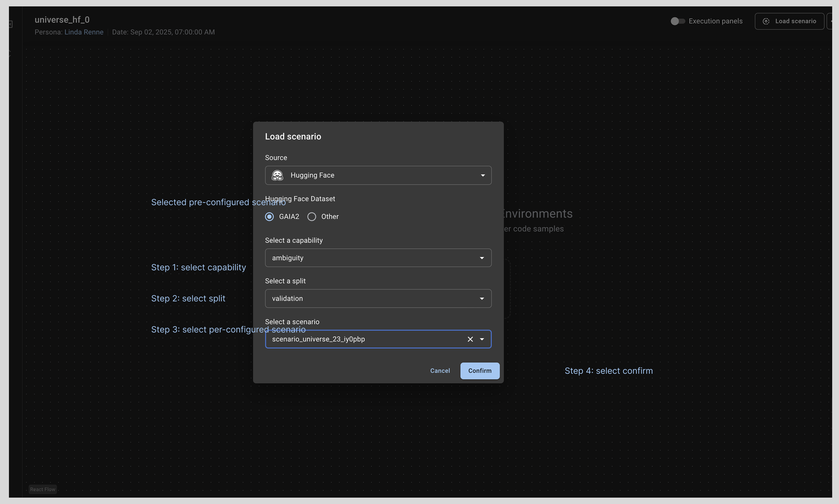Click the Source label

(276, 157)
